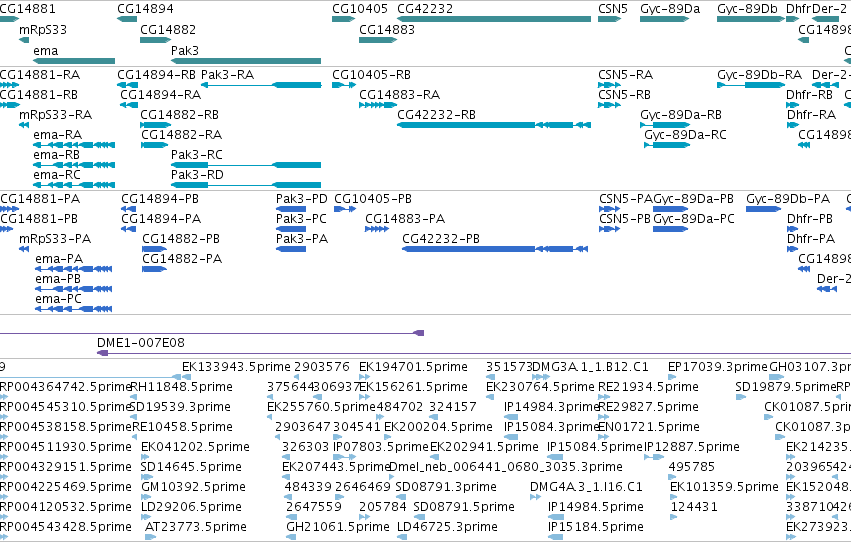Click the 'CG14882-RB' transcript label
This screenshot has width=851, height=542.
pos(179,115)
